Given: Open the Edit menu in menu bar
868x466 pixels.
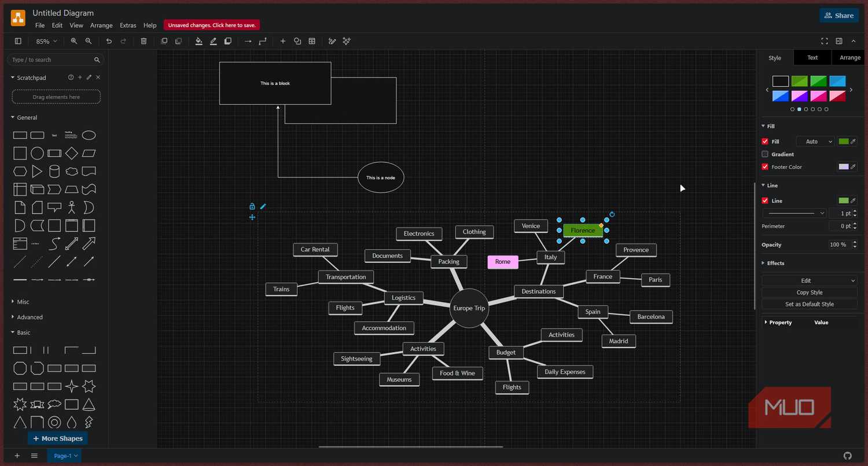Looking at the screenshot, I should click(x=57, y=25).
